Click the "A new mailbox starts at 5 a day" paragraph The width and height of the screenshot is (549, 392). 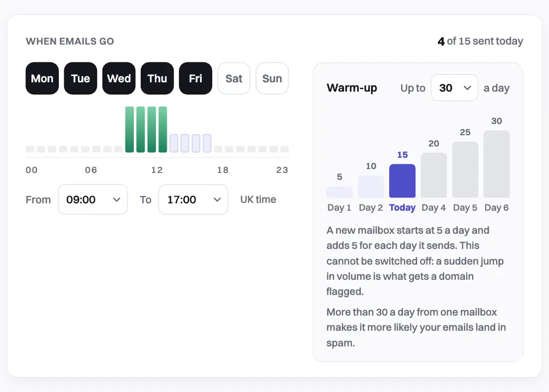click(x=415, y=261)
